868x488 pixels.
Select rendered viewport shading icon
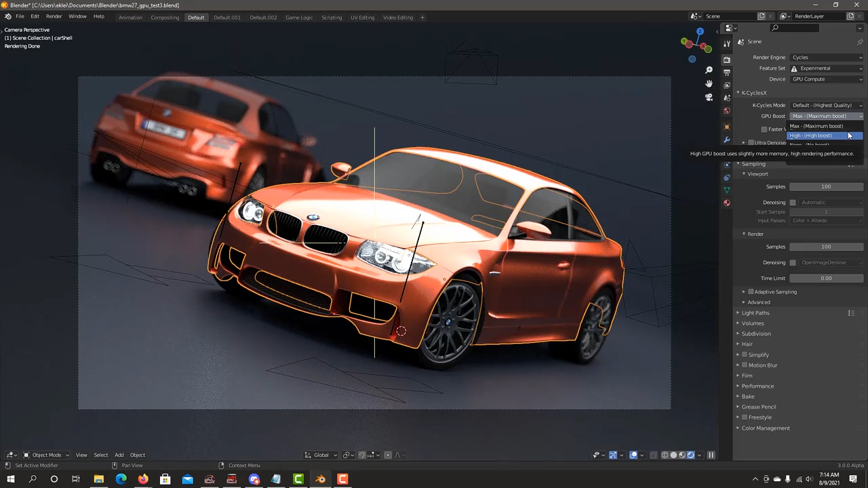(x=691, y=455)
